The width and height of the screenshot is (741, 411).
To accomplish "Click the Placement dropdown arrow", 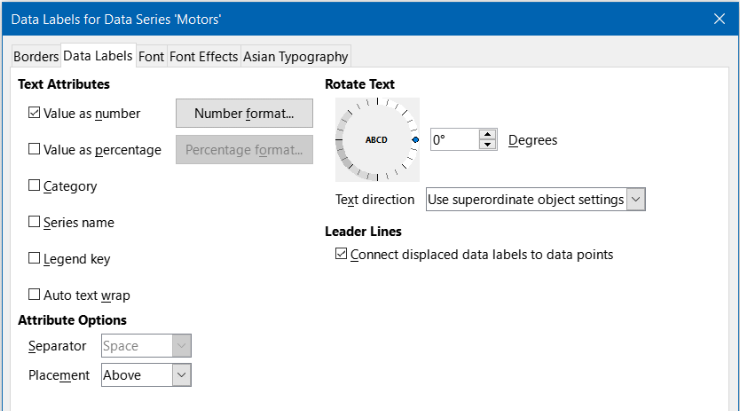I will (181, 375).
